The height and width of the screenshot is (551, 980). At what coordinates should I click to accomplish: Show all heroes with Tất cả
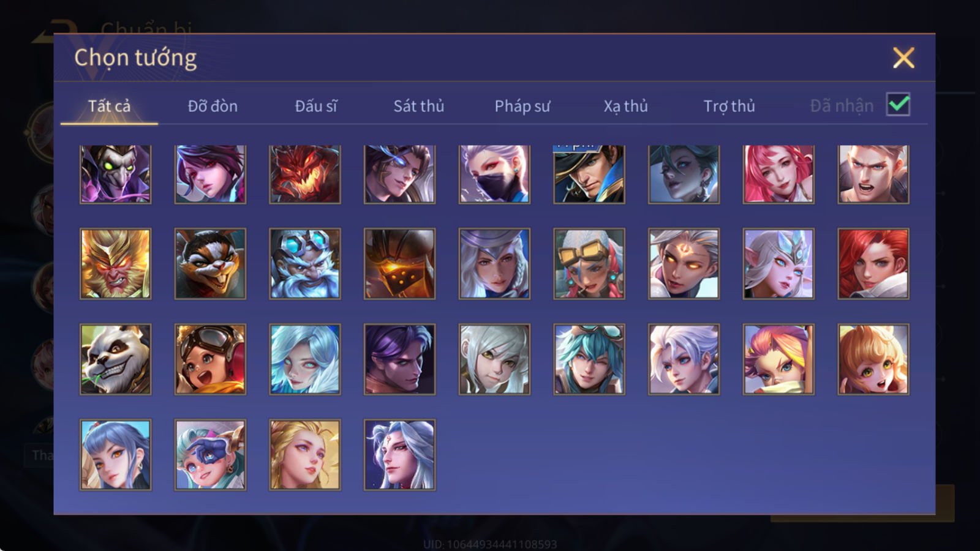(109, 106)
